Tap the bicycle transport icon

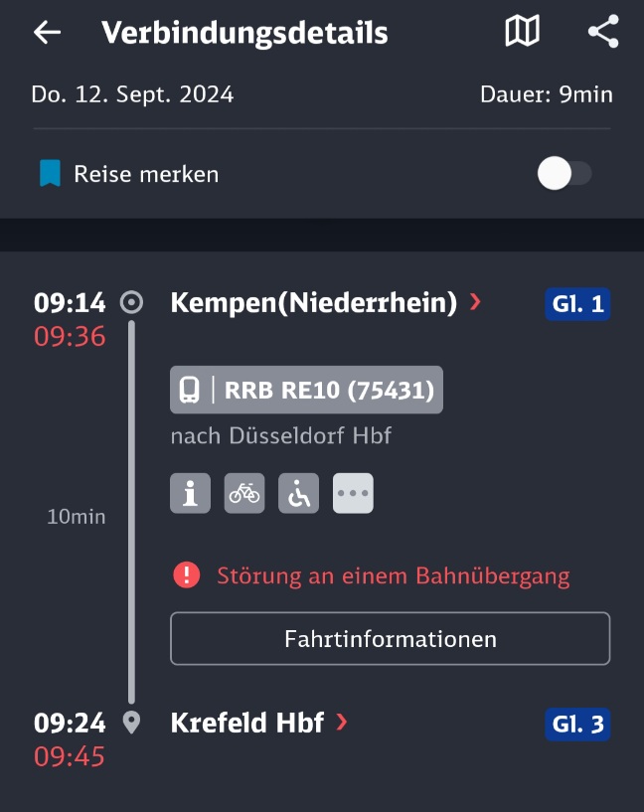click(244, 493)
